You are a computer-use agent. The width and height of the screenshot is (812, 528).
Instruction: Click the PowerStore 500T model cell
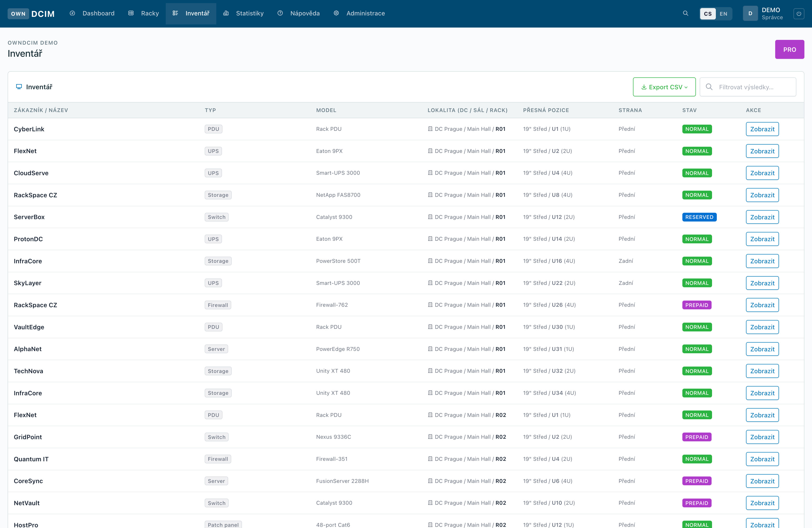click(x=338, y=261)
